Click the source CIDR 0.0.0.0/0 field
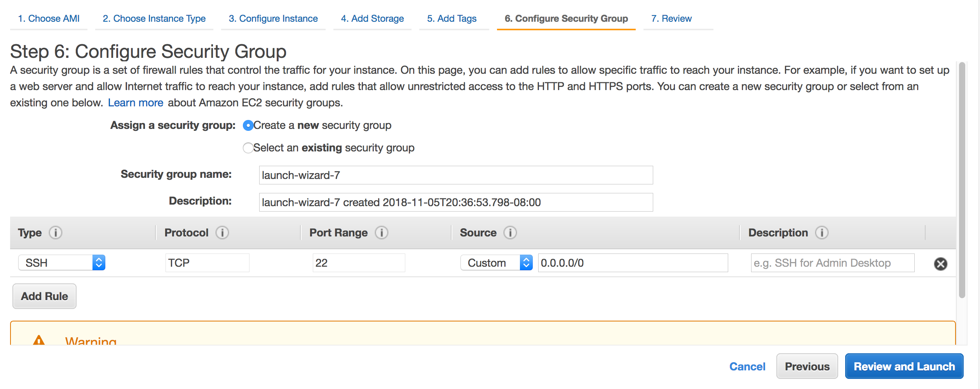980x389 pixels. (633, 263)
